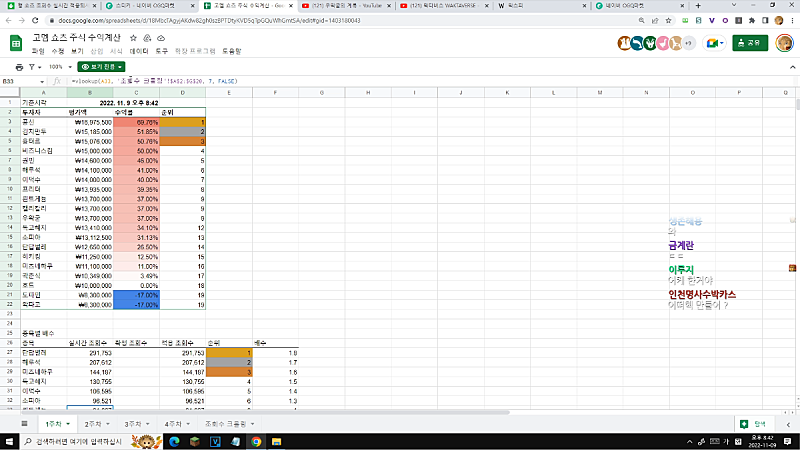The height and width of the screenshot is (450, 800).
Task: Switch to the 조회수 크롤링 sheet tab
Action: (226, 424)
